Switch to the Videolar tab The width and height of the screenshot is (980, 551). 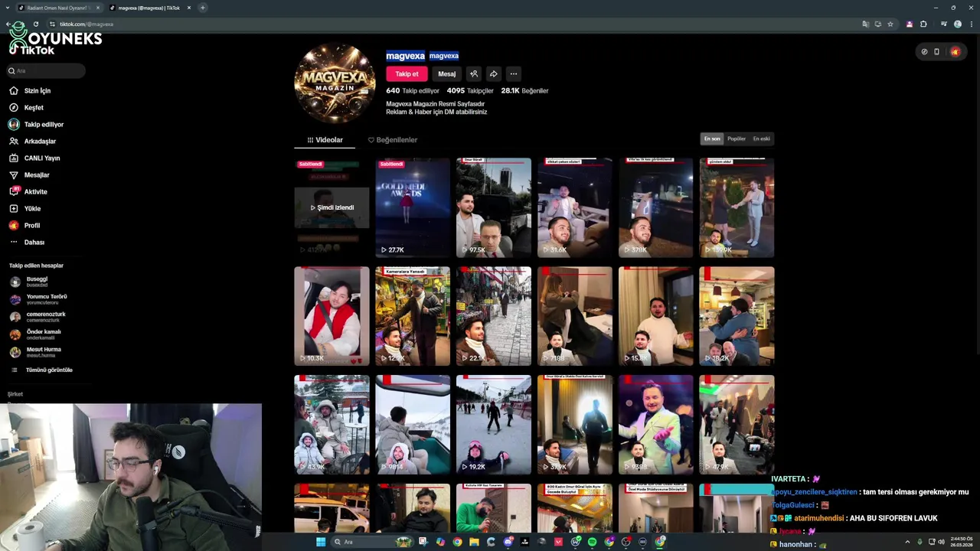coord(325,140)
